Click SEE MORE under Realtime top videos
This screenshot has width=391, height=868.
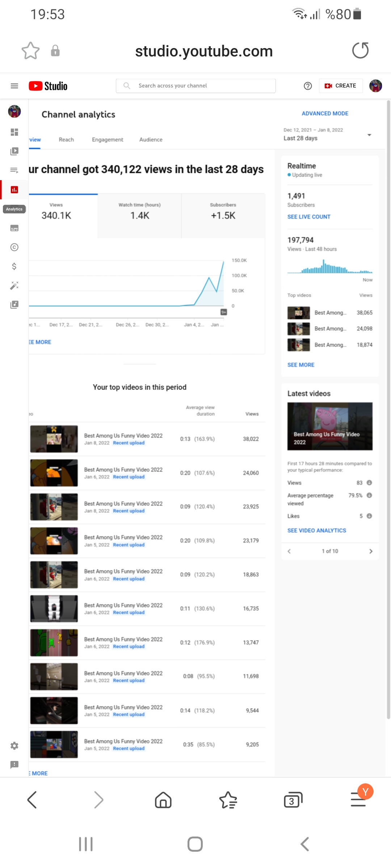301,365
